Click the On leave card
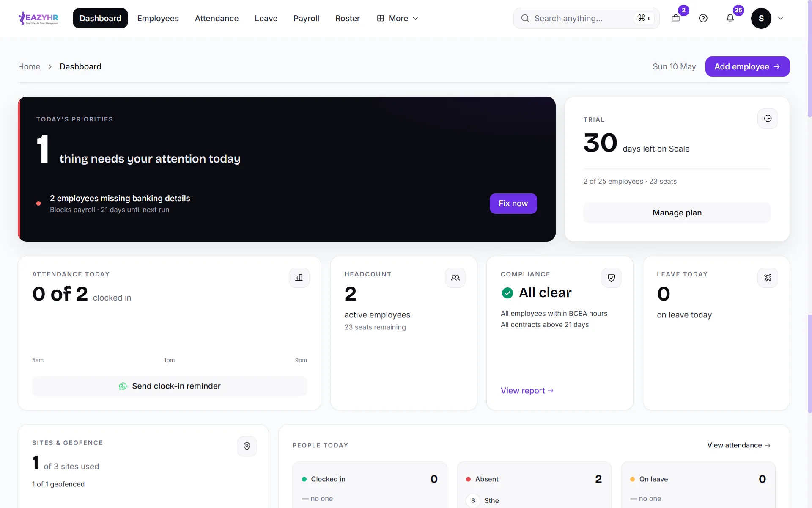Viewport: 812px width, 508px height. pos(698,485)
